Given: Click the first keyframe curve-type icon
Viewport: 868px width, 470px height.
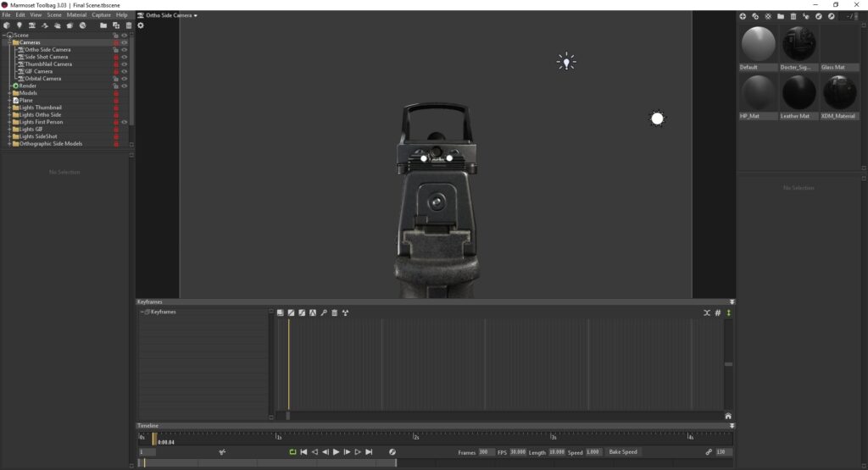Looking at the screenshot, I should (x=280, y=313).
